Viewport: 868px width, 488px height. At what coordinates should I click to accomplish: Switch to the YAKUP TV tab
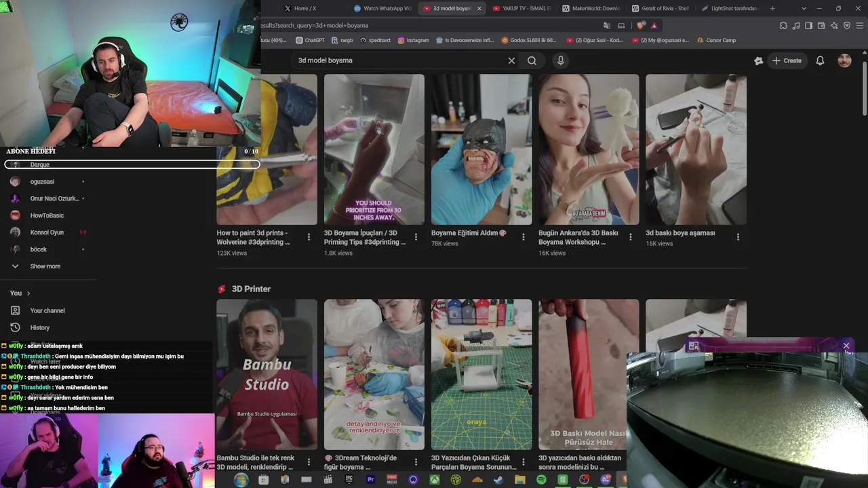pos(521,9)
